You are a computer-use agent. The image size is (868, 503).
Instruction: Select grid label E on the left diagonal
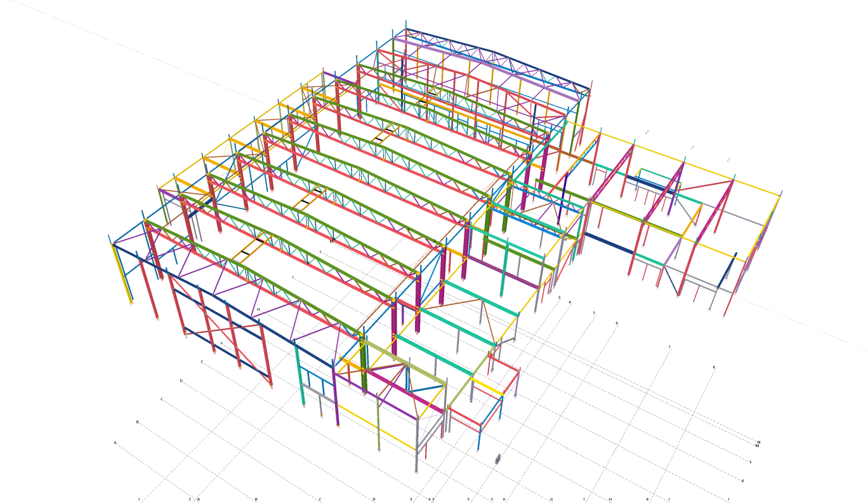pos(202,362)
